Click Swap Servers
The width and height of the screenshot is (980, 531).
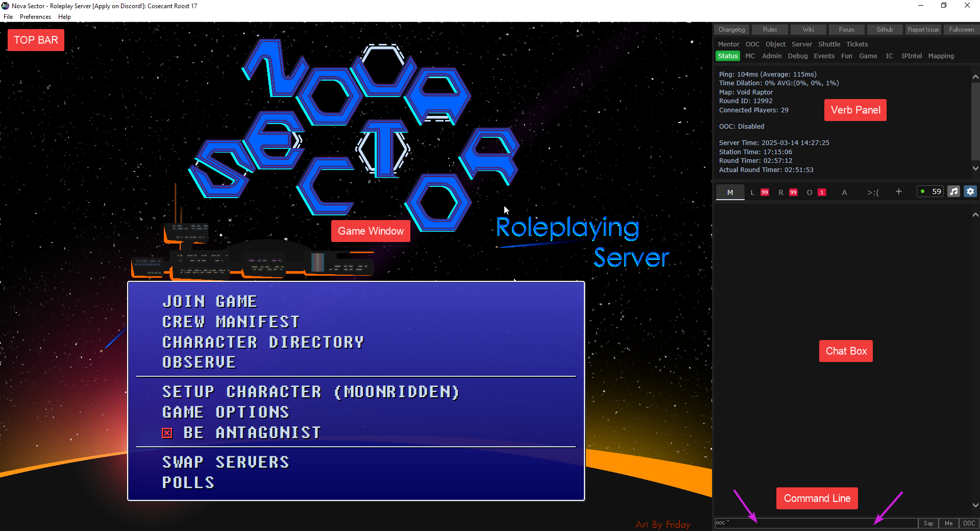pyautogui.click(x=225, y=463)
